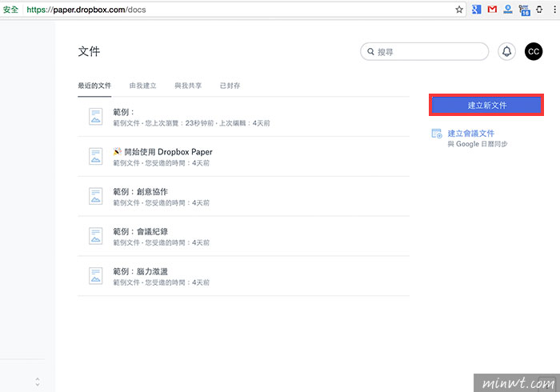This screenshot has width=560, height=392.
Task: Open the 範例:會議紀錄 document
Action: [x=140, y=232]
